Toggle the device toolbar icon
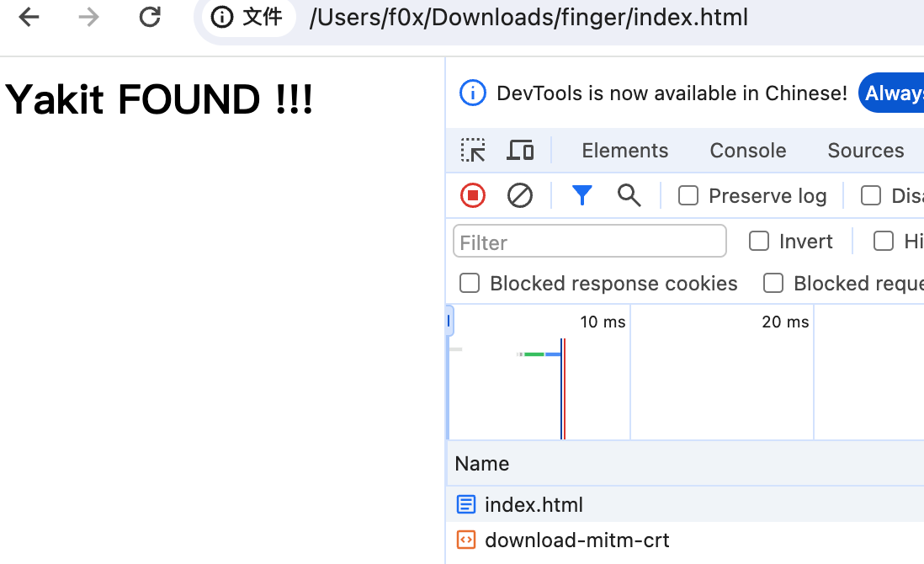924x564 pixels. pos(520,151)
